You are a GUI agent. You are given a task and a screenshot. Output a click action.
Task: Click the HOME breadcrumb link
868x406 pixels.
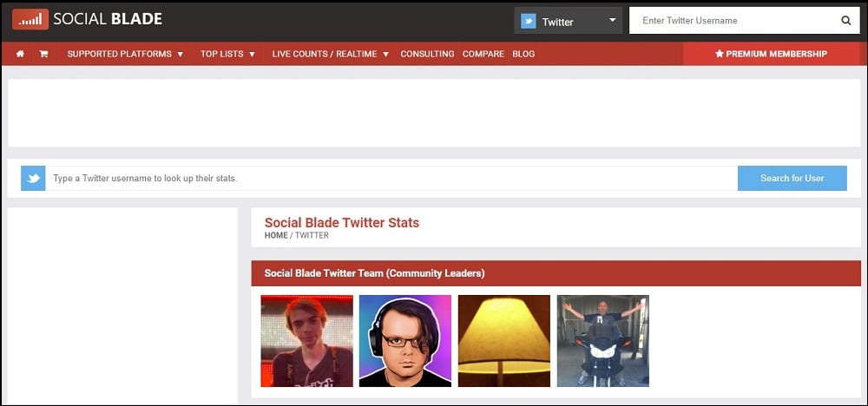[276, 235]
